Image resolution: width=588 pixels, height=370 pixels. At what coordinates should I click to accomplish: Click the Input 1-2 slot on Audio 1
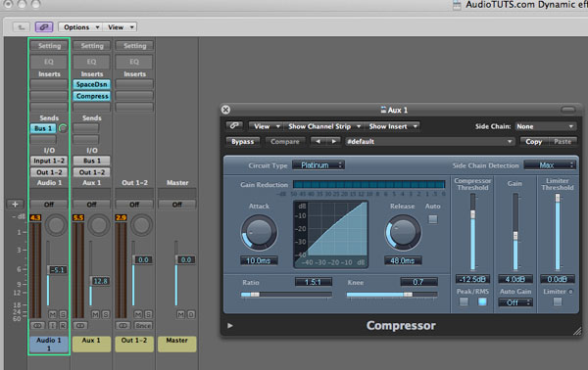(49, 161)
